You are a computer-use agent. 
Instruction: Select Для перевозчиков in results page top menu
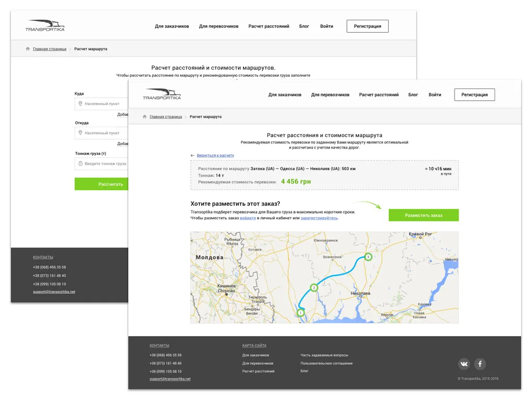(330, 95)
